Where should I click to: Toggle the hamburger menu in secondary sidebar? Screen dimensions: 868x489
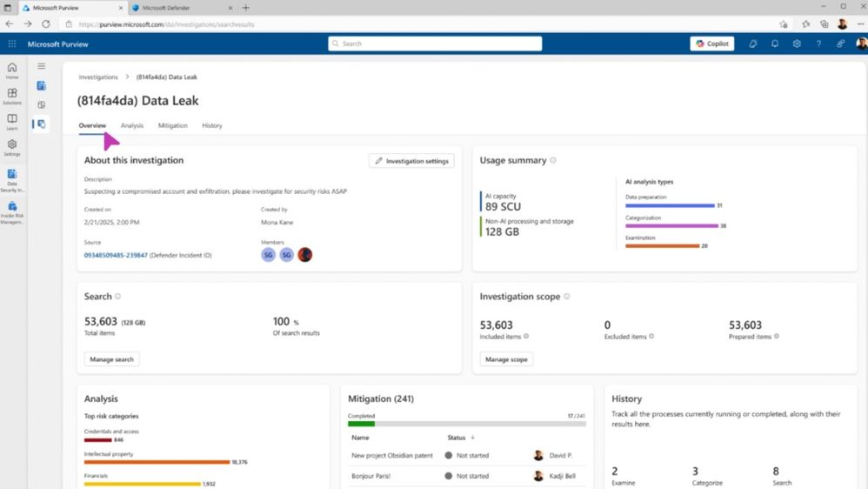[x=42, y=66]
